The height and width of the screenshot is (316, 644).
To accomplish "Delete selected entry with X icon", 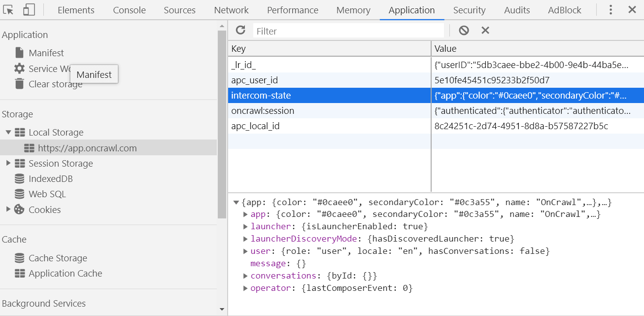I will pos(485,31).
